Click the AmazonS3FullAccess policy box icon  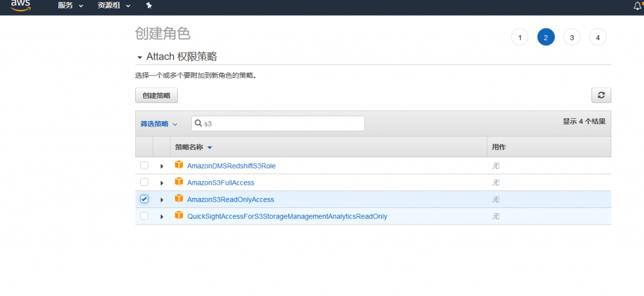pos(179,182)
